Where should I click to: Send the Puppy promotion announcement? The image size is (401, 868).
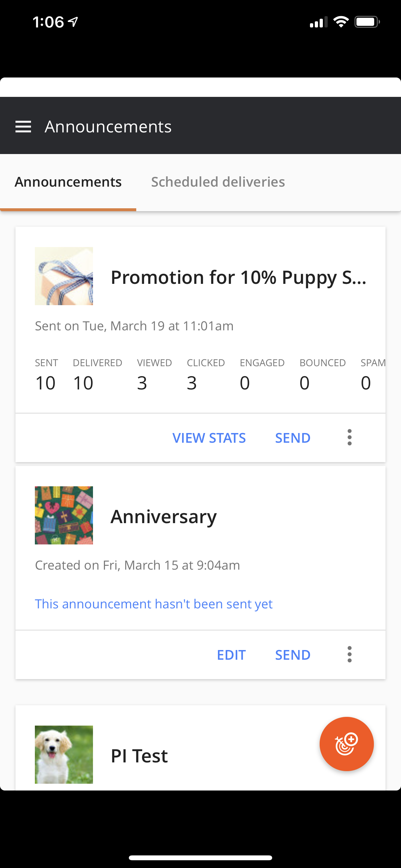coord(293,438)
